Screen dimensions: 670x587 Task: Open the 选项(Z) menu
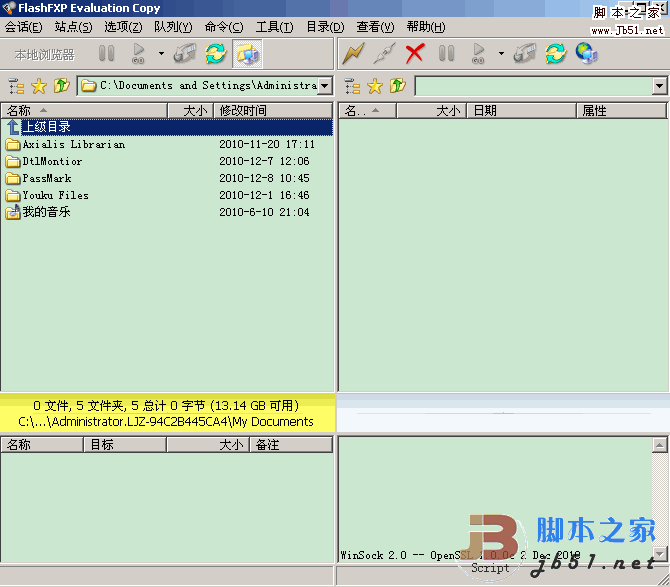(123, 27)
